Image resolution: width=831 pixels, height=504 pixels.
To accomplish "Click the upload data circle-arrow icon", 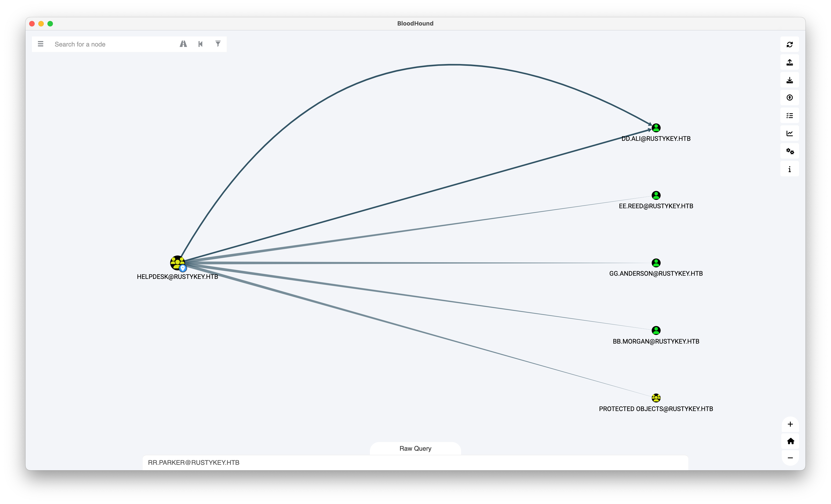I will tap(789, 98).
